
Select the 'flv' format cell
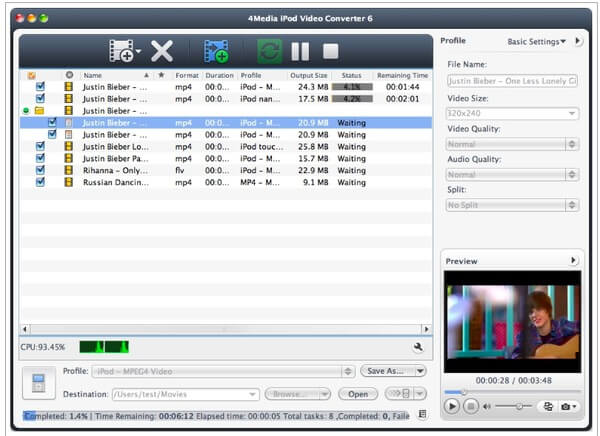[x=180, y=170]
